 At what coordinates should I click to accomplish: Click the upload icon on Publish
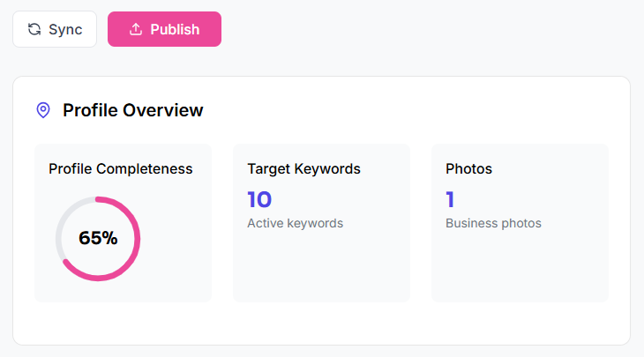(x=135, y=29)
